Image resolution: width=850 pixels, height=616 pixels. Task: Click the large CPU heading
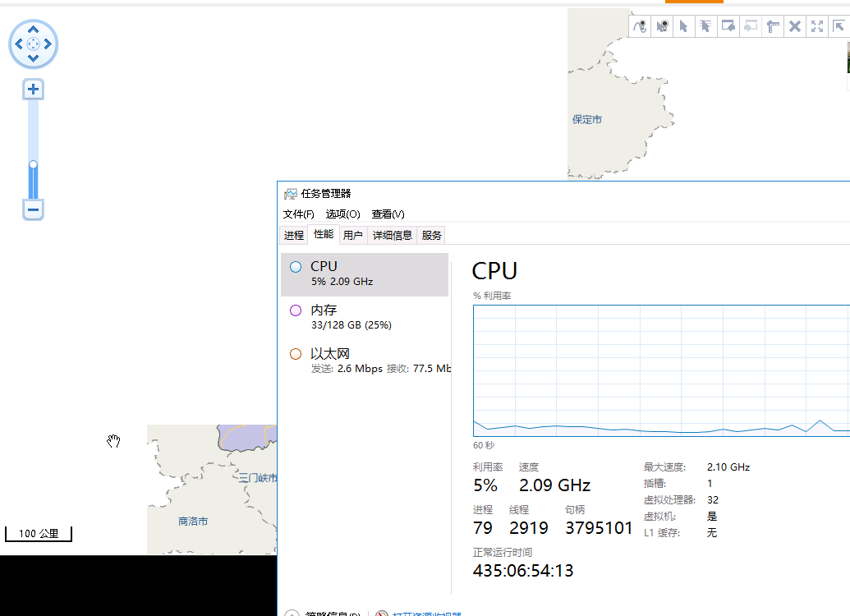(x=494, y=271)
